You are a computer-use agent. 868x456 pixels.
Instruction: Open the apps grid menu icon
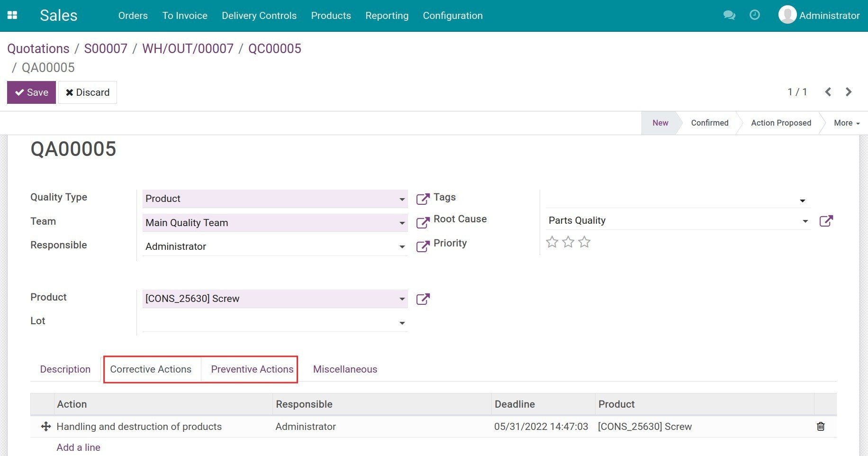[12, 15]
